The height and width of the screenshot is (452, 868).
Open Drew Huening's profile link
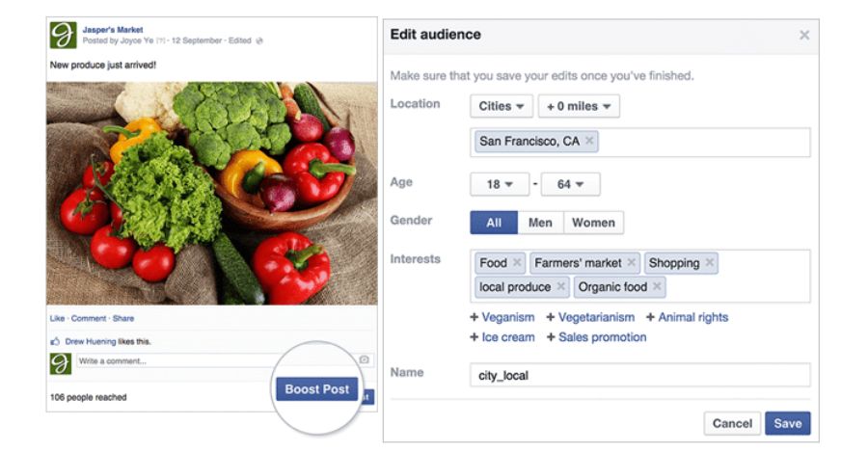pos(91,341)
